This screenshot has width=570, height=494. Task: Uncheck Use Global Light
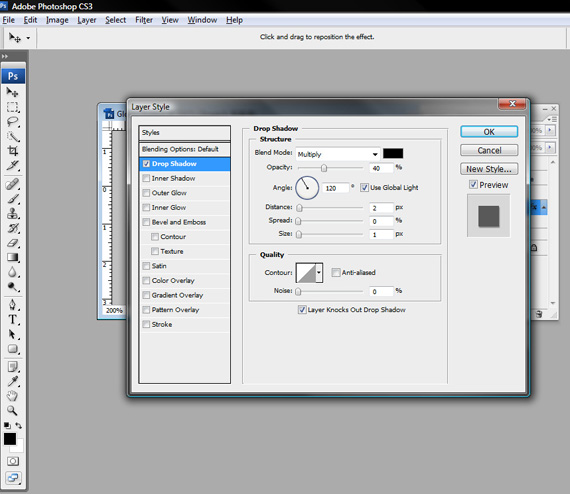point(364,188)
